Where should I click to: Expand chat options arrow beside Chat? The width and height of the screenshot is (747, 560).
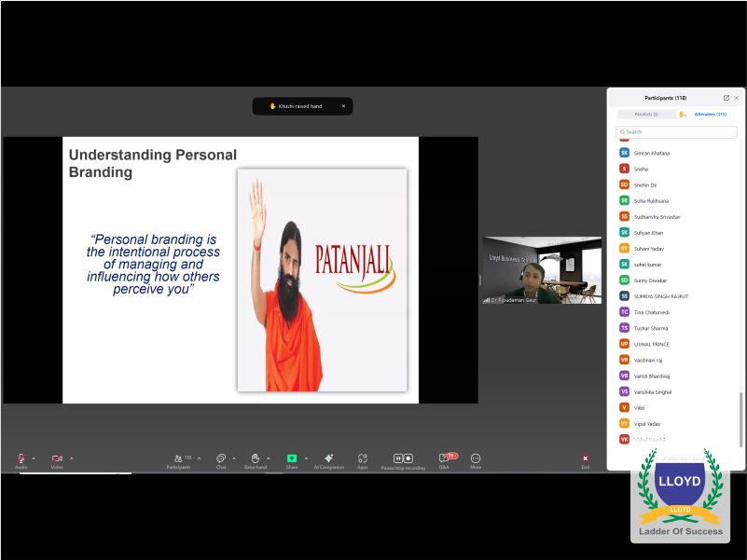point(234,458)
